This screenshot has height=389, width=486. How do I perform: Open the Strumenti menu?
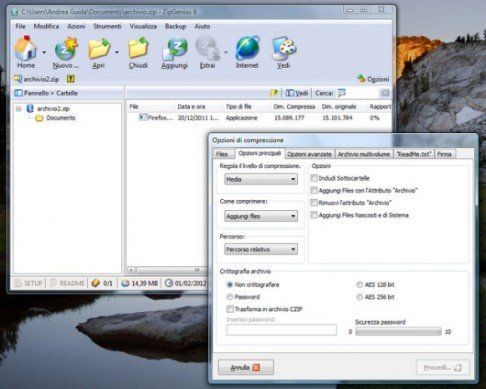pyautogui.click(x=107, y=26)
